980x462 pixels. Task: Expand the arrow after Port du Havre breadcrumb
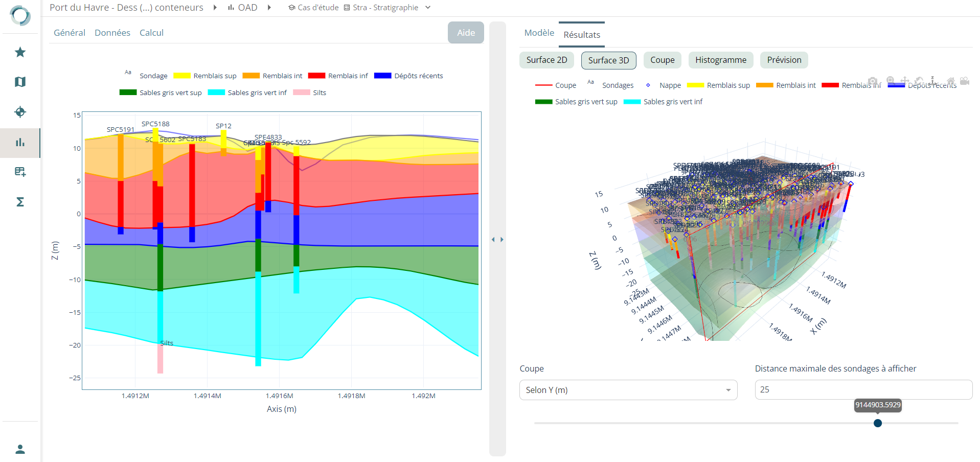215,8
